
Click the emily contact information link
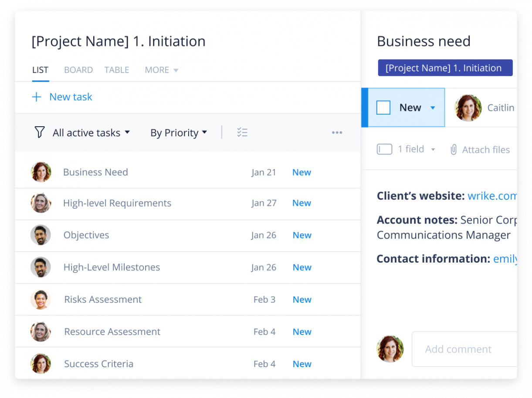505,259
